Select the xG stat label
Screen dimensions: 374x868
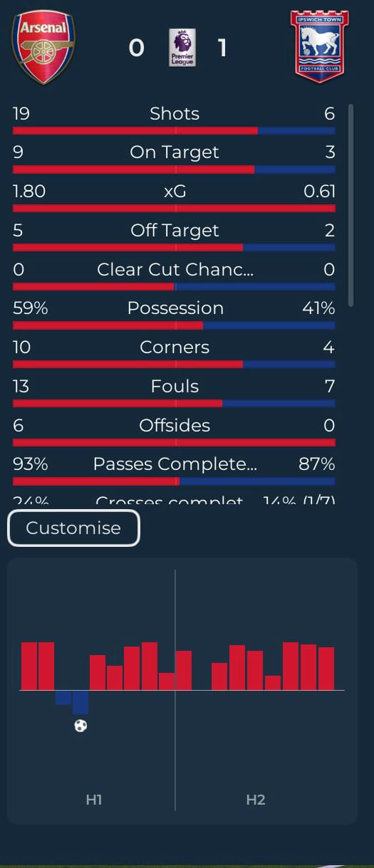(x=175, y=192)
